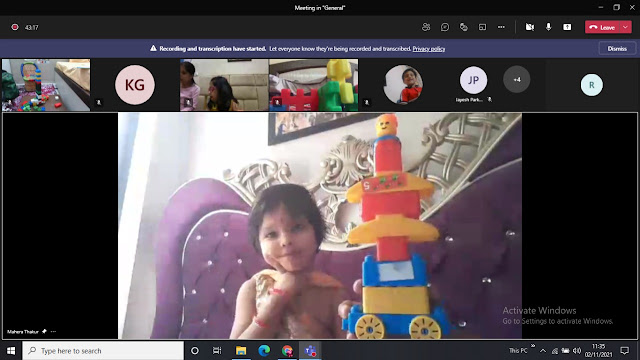Open the reactions and raise hand menu
Screen dimensions: 640x360
point(464,27)
